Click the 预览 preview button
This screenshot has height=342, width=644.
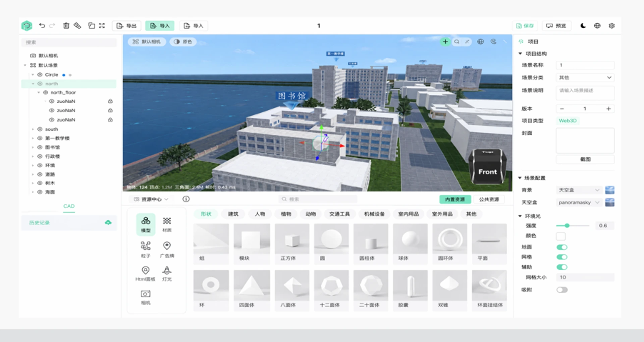tap(556, 26)
